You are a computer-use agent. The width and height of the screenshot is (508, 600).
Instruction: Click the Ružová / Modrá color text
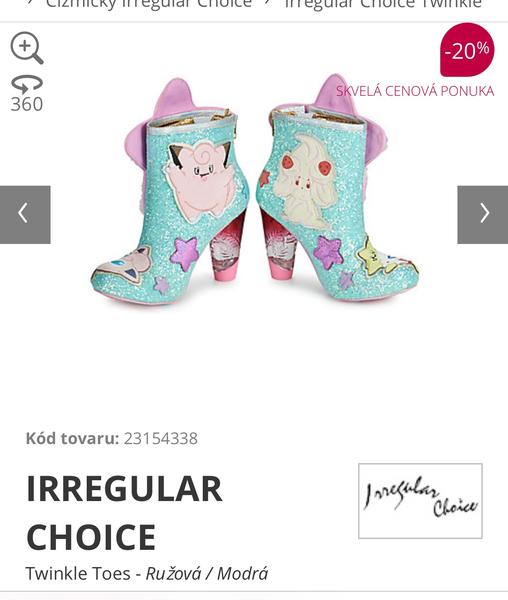click(207, 573)
